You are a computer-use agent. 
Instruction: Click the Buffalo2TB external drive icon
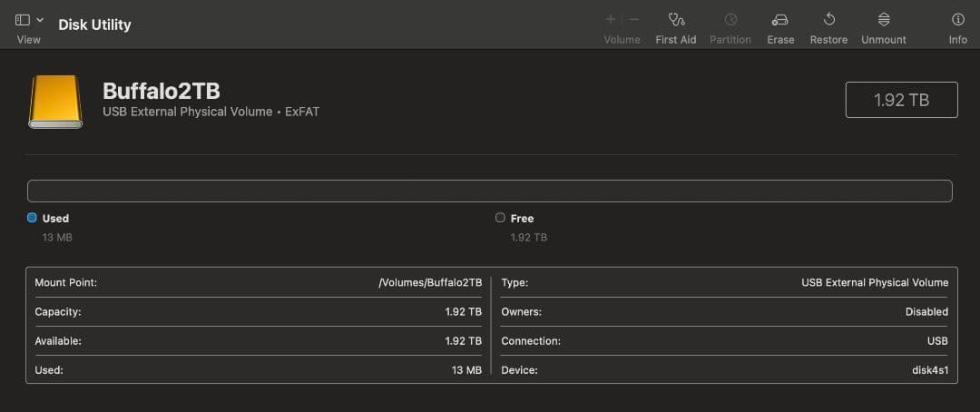point(56,101)
